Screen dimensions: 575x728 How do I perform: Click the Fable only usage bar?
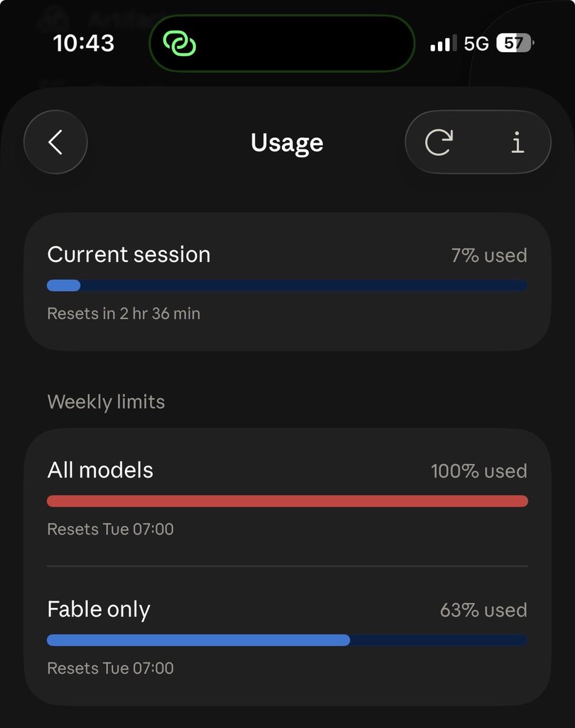tap(287, 640)
